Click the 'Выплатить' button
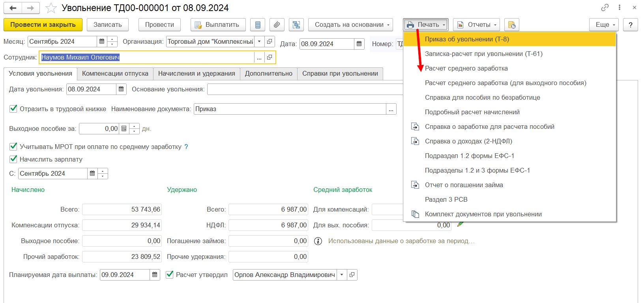Viewport: 644px width, 303px height. click(x=218, y=25)
